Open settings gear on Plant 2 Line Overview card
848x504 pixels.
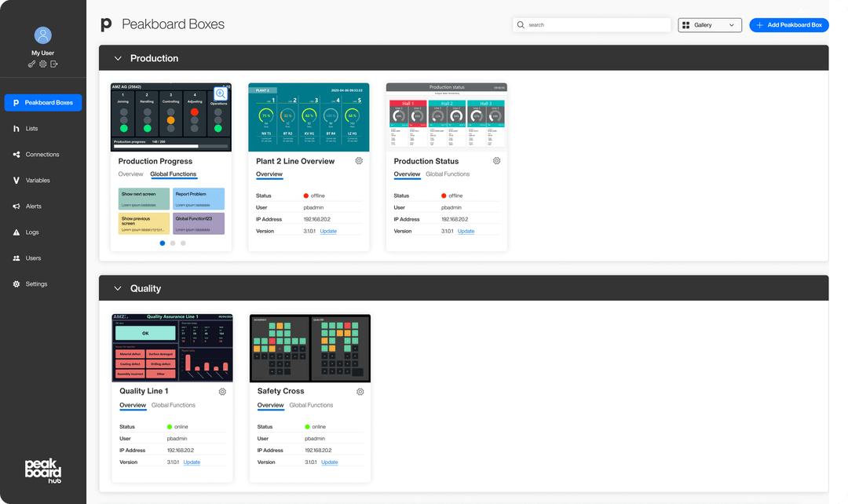coord(359,160)
